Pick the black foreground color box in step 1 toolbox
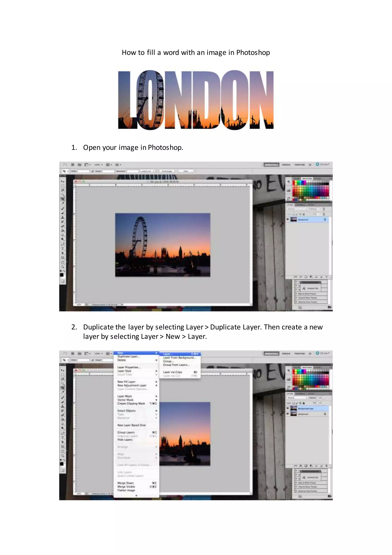Image resolution: width=392 pixels, height=555 pixels. pyautogui.click(x=62, y=275)
